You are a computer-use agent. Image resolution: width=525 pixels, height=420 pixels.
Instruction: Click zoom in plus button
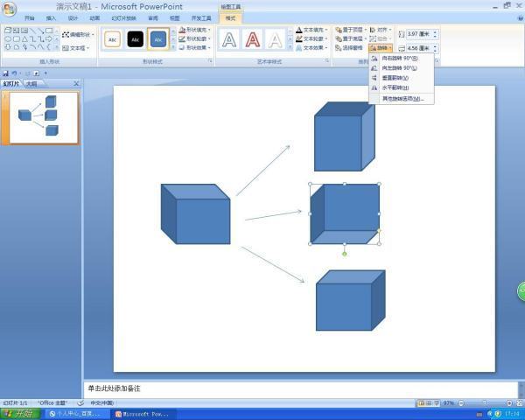pos(509,402)
